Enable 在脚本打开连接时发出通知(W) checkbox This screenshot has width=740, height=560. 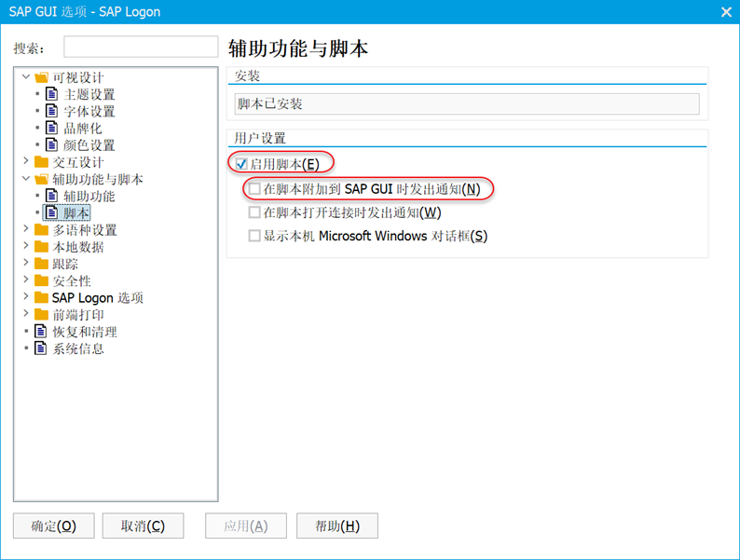254,212
